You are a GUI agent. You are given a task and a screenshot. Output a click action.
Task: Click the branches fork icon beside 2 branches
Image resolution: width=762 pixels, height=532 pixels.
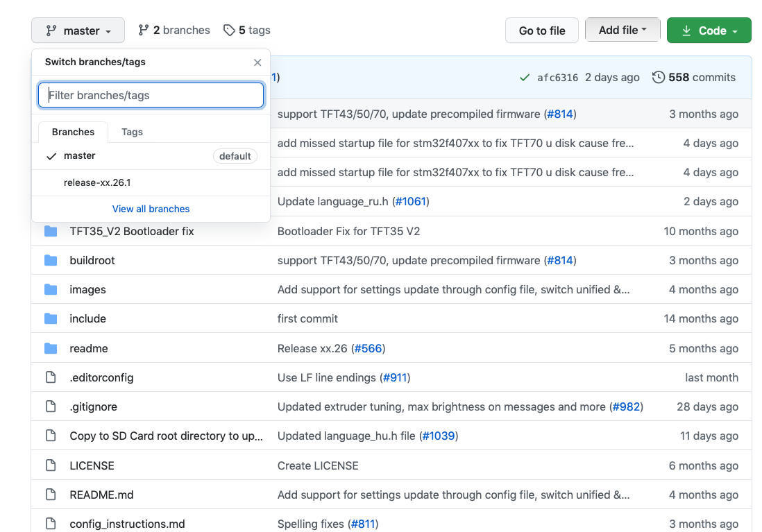(x=143, y=30)
